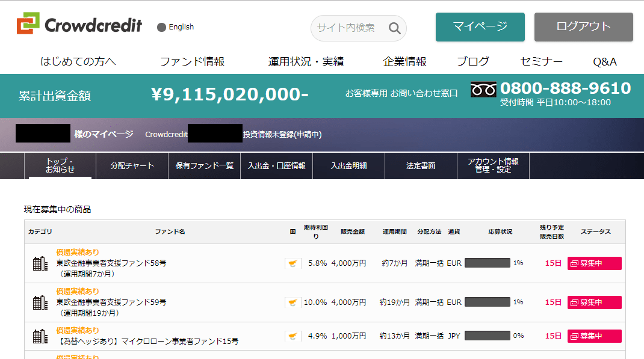644x359 pixels.
Task: Open マイクロローン事業者ファンド15号 fund link
Action: [x=147, y=341]
